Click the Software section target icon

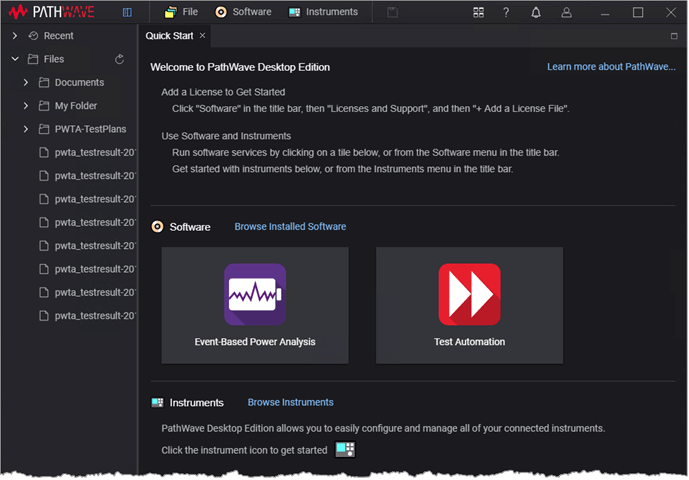(157, 226)
